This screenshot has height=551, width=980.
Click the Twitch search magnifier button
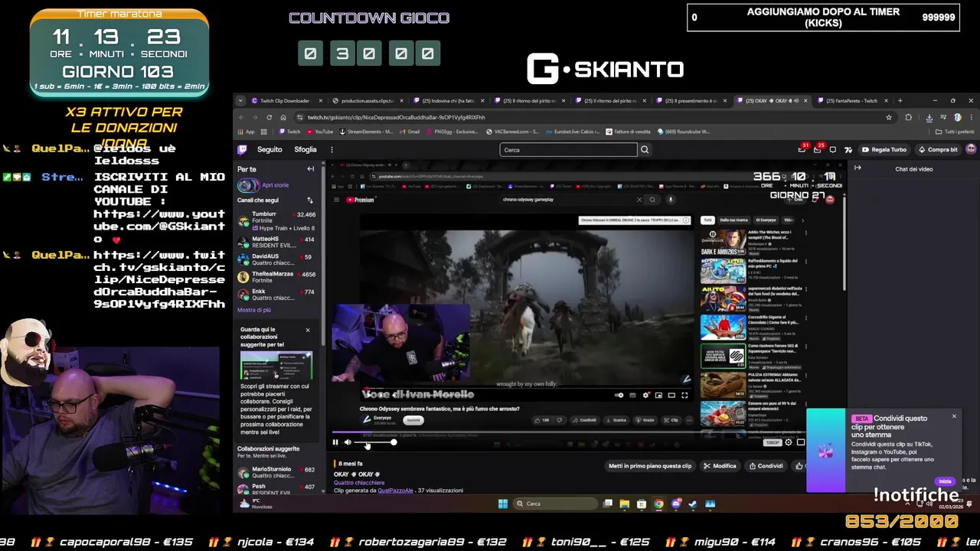645,150
